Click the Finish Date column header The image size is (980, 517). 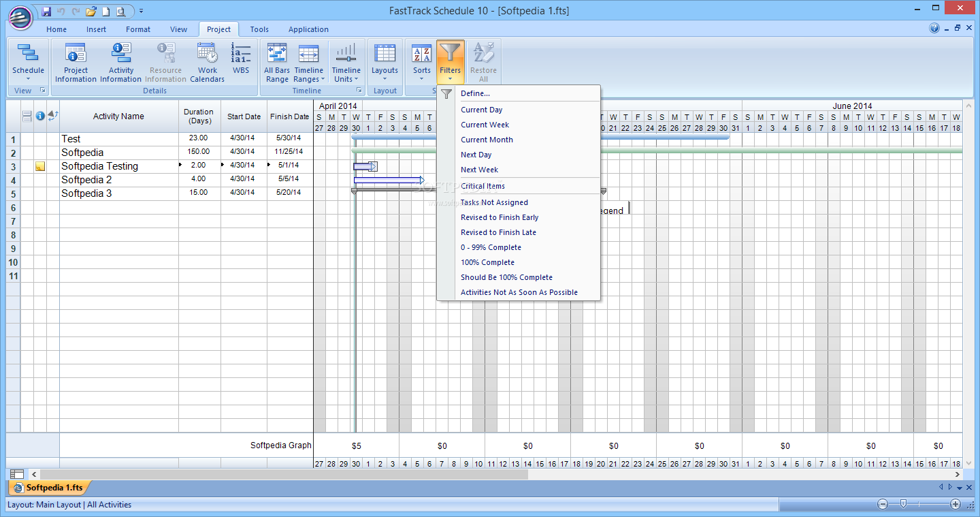click(x=290, y=116)
